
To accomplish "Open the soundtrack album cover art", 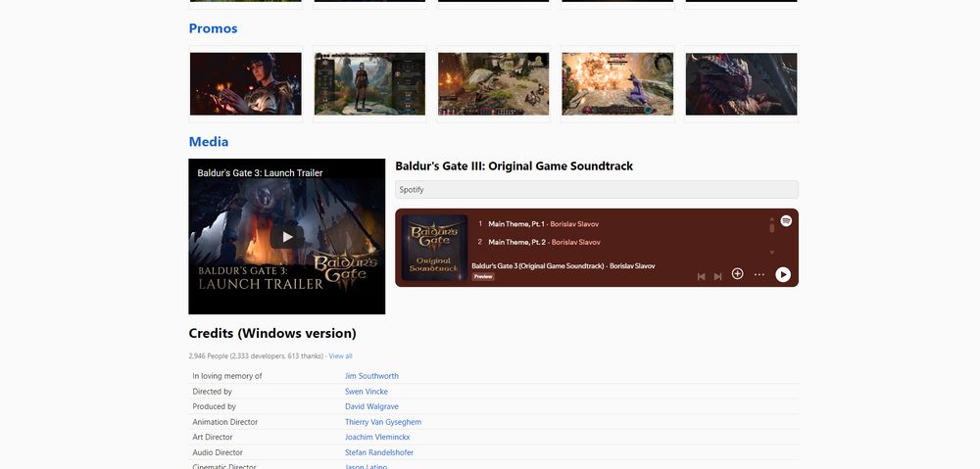I will [x=434, y=248].
